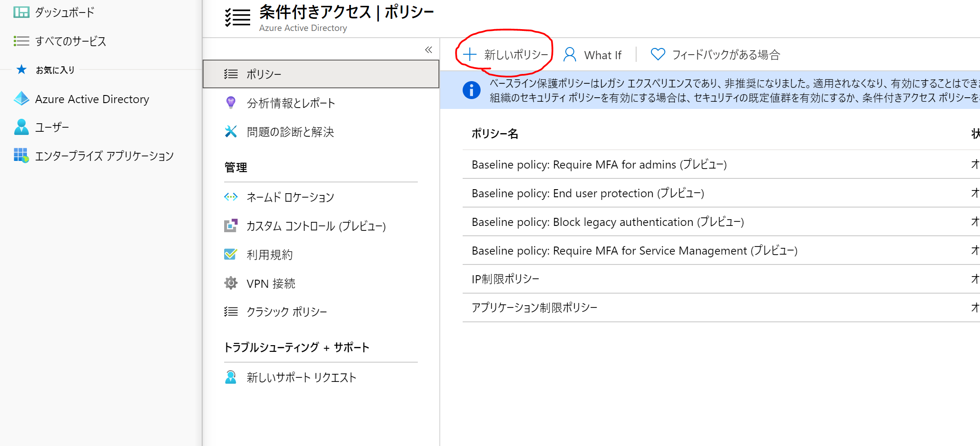Click the ポリシー list icon in menu

[x=231, y=74]
